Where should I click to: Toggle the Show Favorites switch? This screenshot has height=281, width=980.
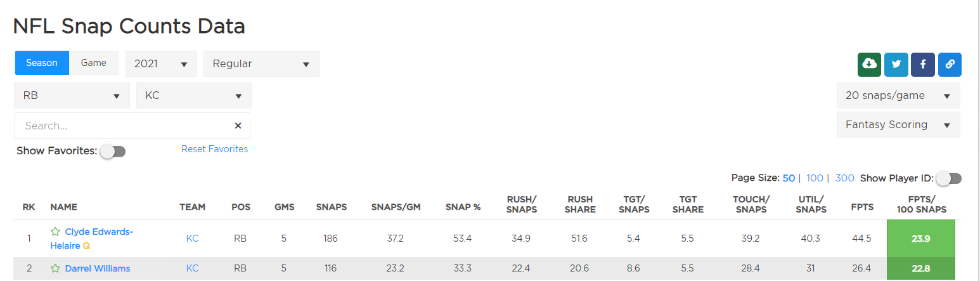point(113,152)
